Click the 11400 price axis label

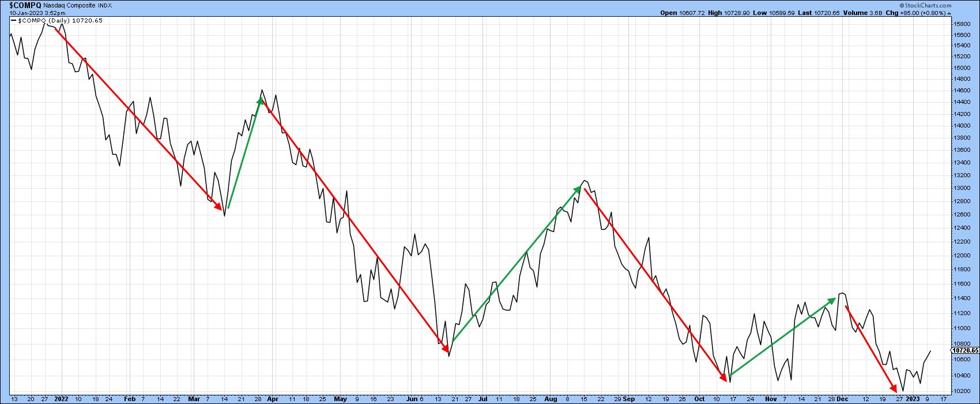coord(962,298)
